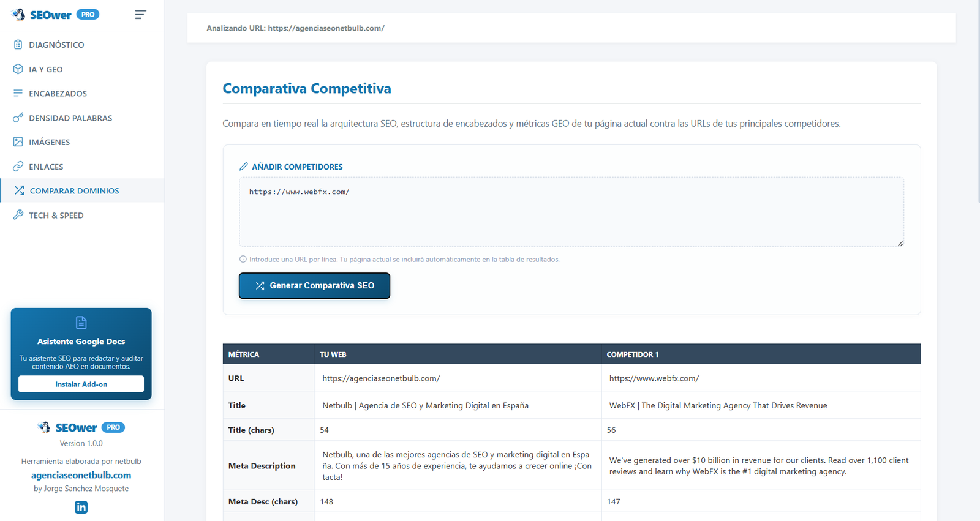The height and width of the screenshot is (521, 980).
Task: Click the Google Docs document icon
Action: [x=81, y=323]
